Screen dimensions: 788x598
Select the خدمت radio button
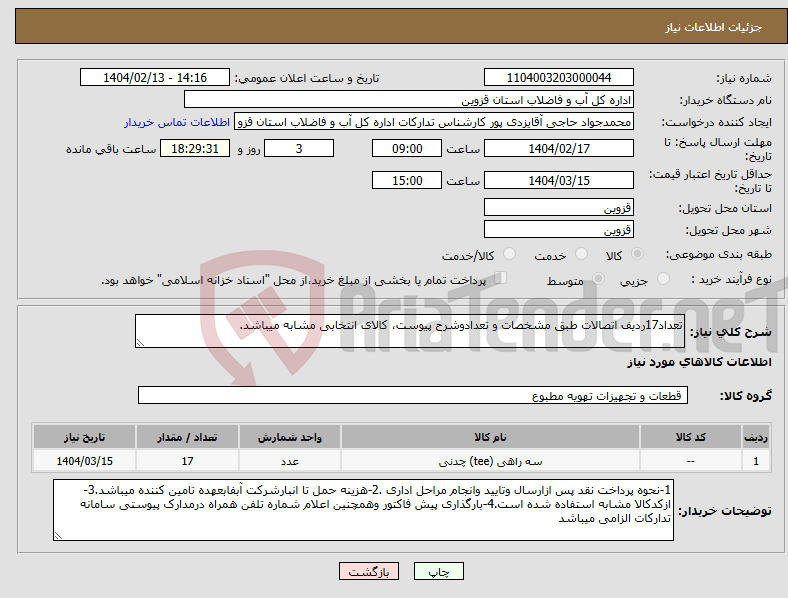tap(581, 254)
